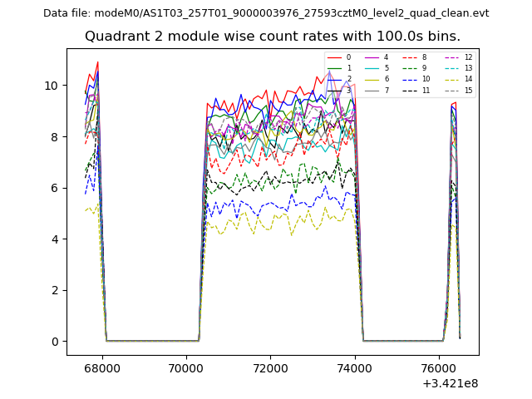Screen dimensions: 532x399
Task: Pick the magenta solid legend entry 4
Action: click(376, 57)
